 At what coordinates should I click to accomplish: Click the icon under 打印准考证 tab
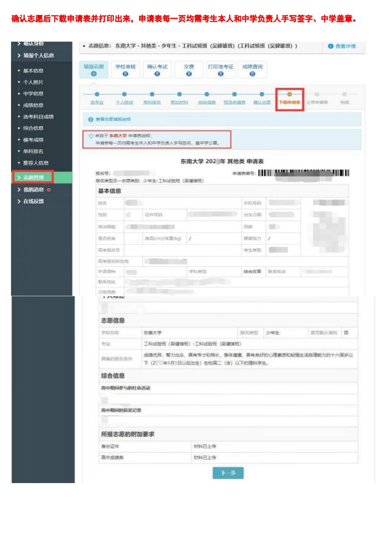point(221,74)
